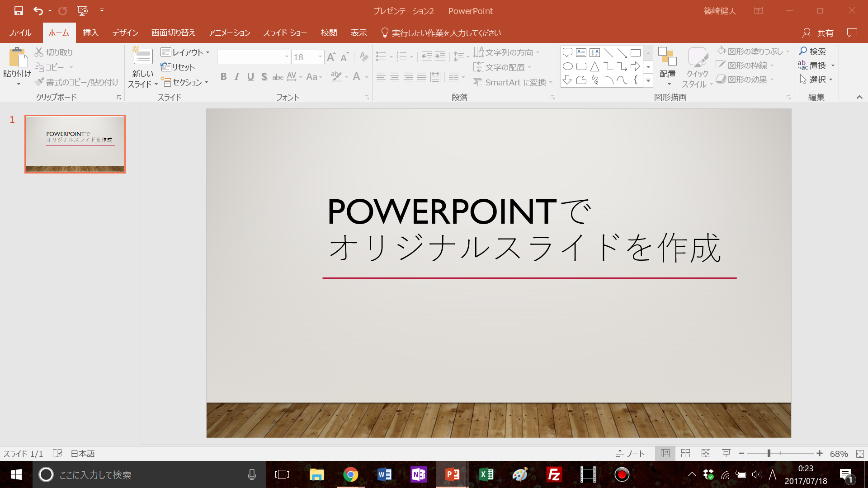
Task: Open Select (選択) dropdown
Action: 816,80
